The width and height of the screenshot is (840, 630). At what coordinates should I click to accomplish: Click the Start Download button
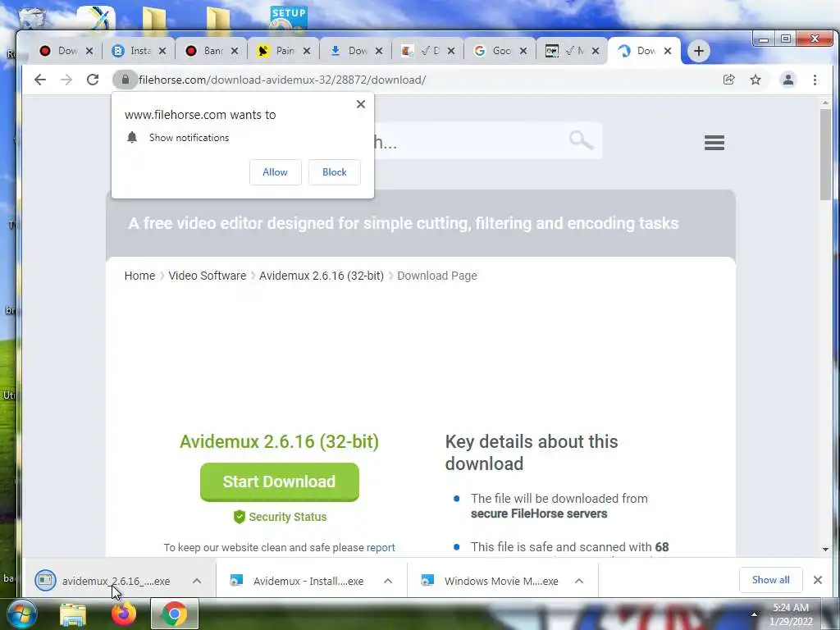tap(279, 482)
